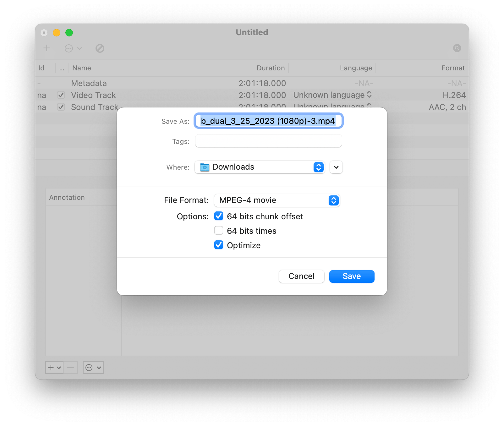Open the File Format dropdown

(x=334, y=200)
